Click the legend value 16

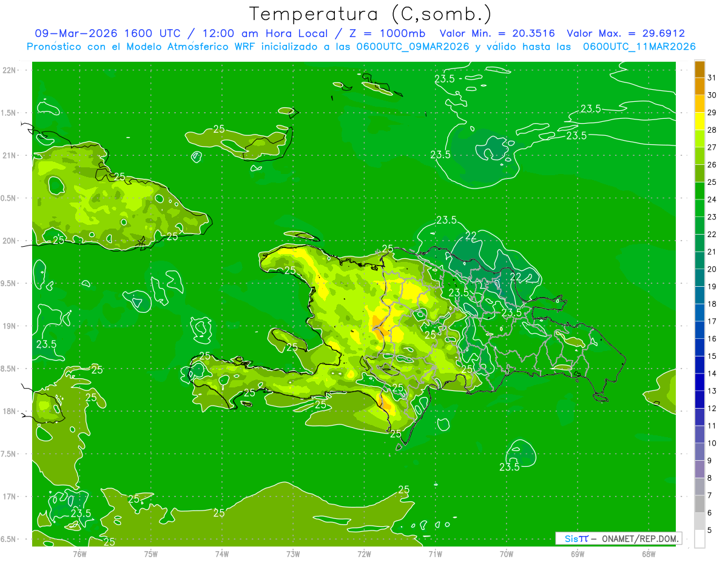[712, 338]
